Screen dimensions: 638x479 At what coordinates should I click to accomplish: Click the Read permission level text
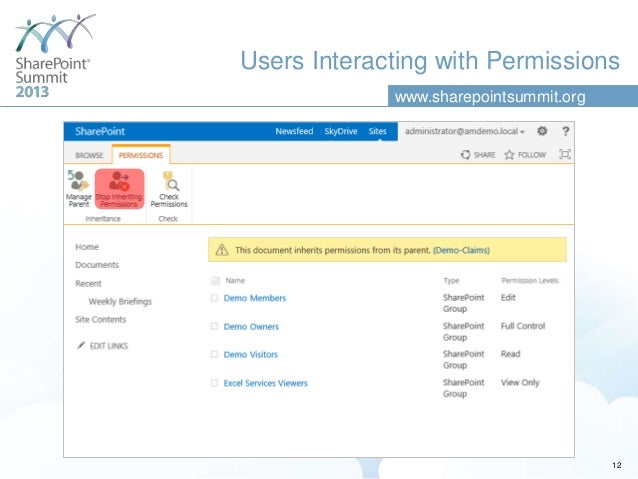tap(510, 354)
